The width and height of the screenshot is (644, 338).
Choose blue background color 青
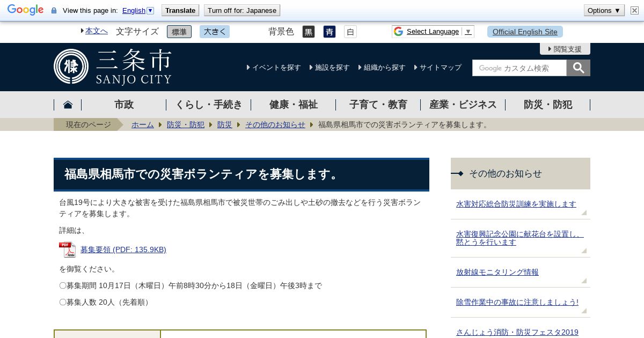[330, 32]
